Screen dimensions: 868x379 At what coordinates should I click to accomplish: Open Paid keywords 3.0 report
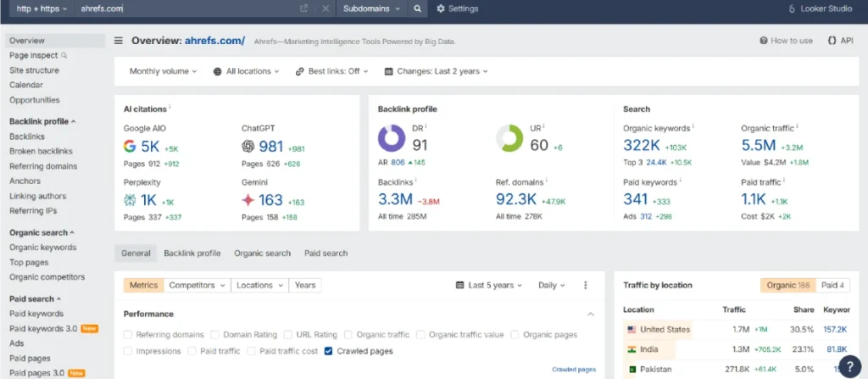pos(43,329)
